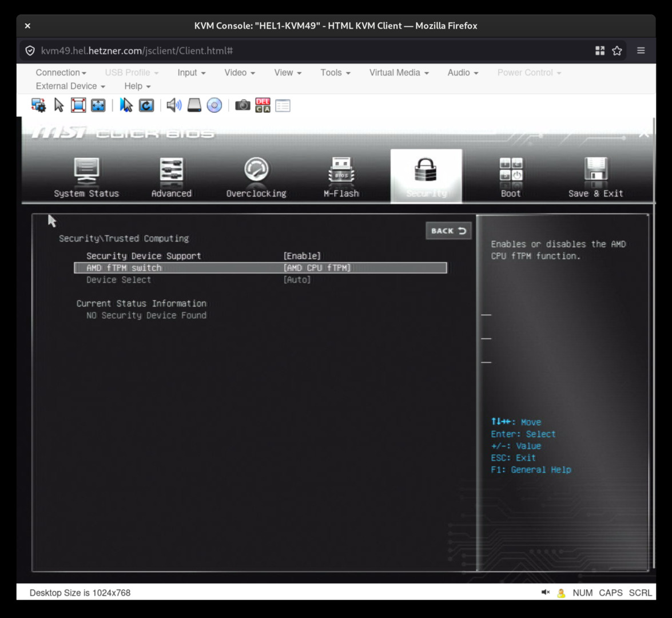This screenshot has height=618, width=672.
Task: Expand the Virtual Media menu
Action: tap(398, 73)
